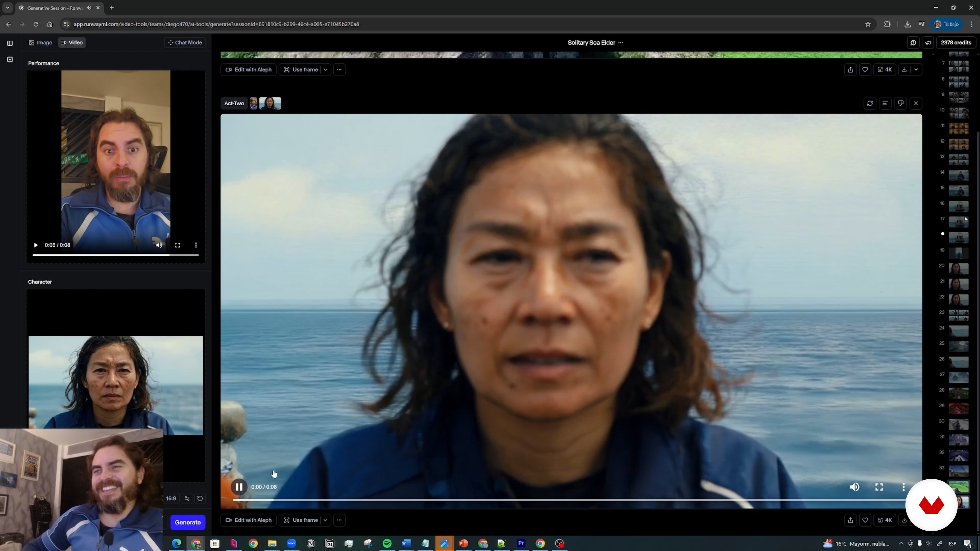This screenshot has width=980, height=551.
Task: Bookmark this page with star icon
Action: coord(868,24)
